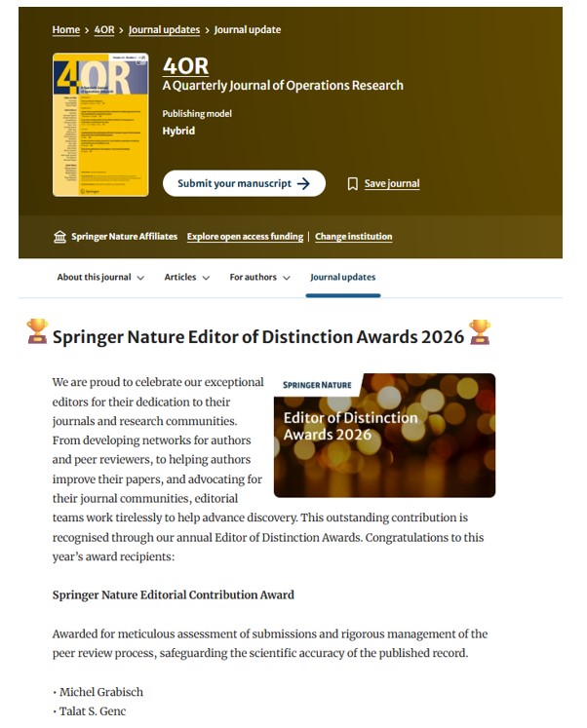Click Submit your manuscript button
587x728 pixels.
244,183
